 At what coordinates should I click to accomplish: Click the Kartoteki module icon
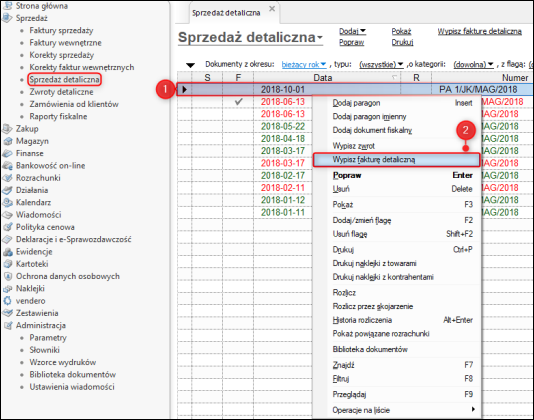(x=7, y=264)
